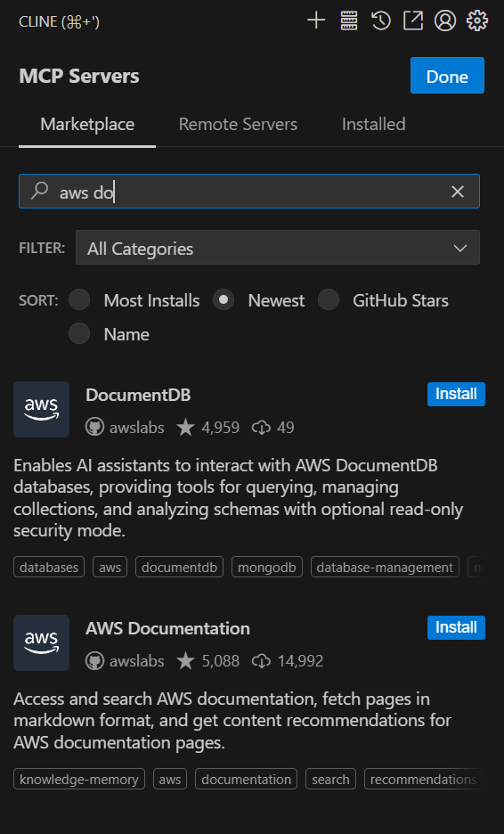Screen dimensions: 504x834
Task: Select the GitHub Stars sort option
Action: (383, 300)
